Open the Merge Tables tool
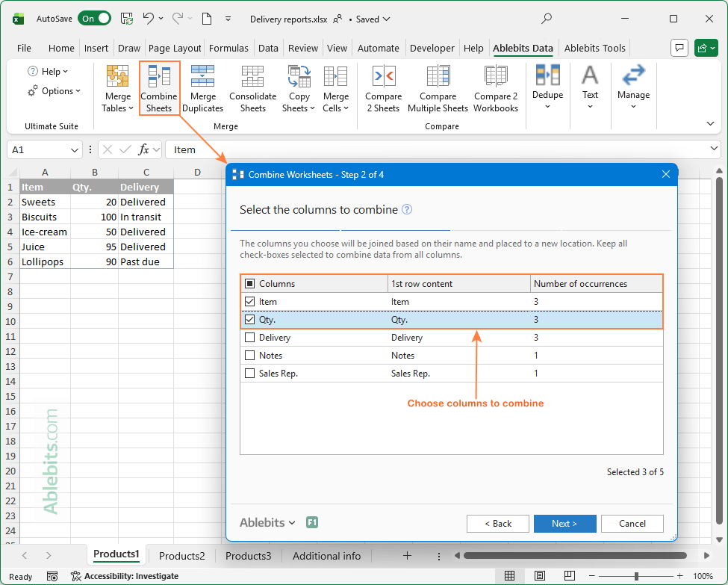The width and height of the screenshot is (728, 585). click(116, 88)
